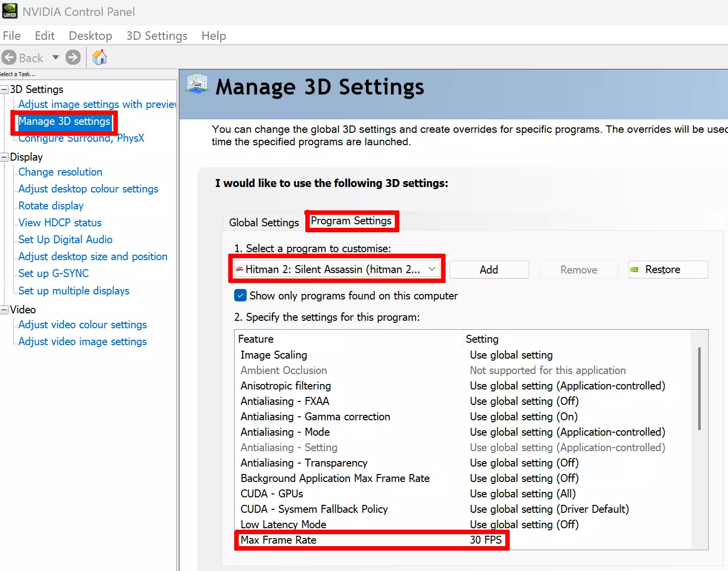Select Manage 3D settings in task tree
Screen dimensions: 728x571
click(64, 121)
